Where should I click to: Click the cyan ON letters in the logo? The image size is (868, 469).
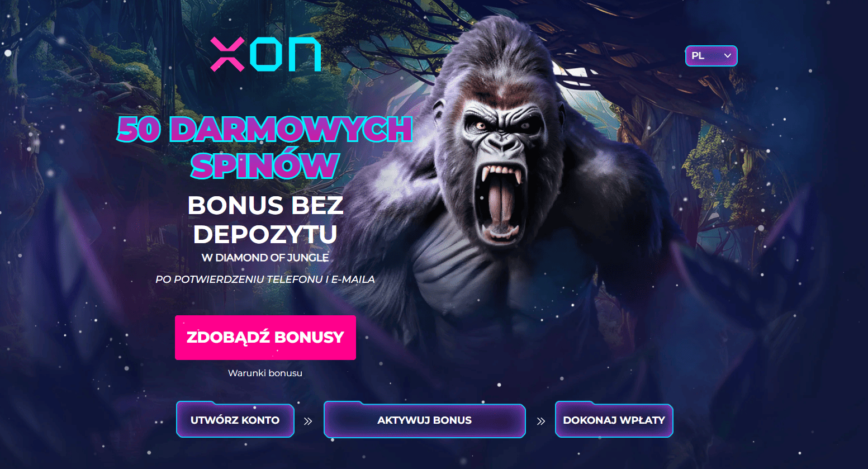tap(285, 54)
